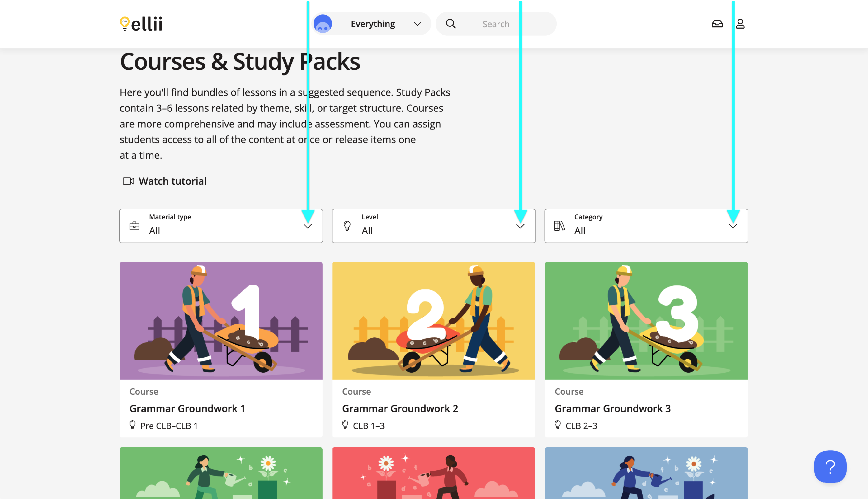The width and height of the screenshot is (868, 499).
Task: Click the briefcase Material type icon
Action: [x=134, y=226]
